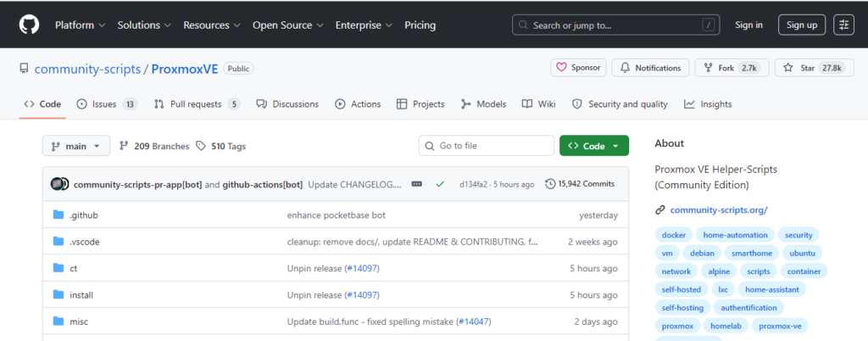Open the Insights tab
Screen dimensions: 868x341
pyautogui.click(x=708, y=104)
